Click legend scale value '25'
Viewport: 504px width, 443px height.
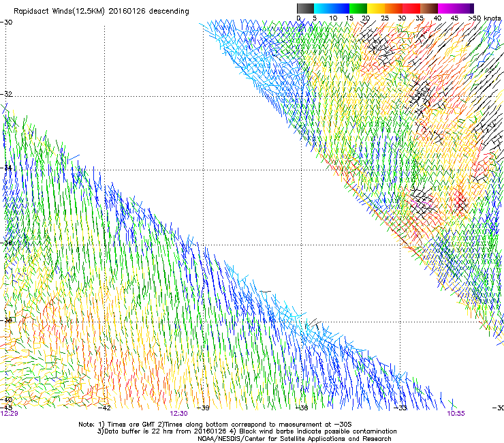click(x=385, y=18)
